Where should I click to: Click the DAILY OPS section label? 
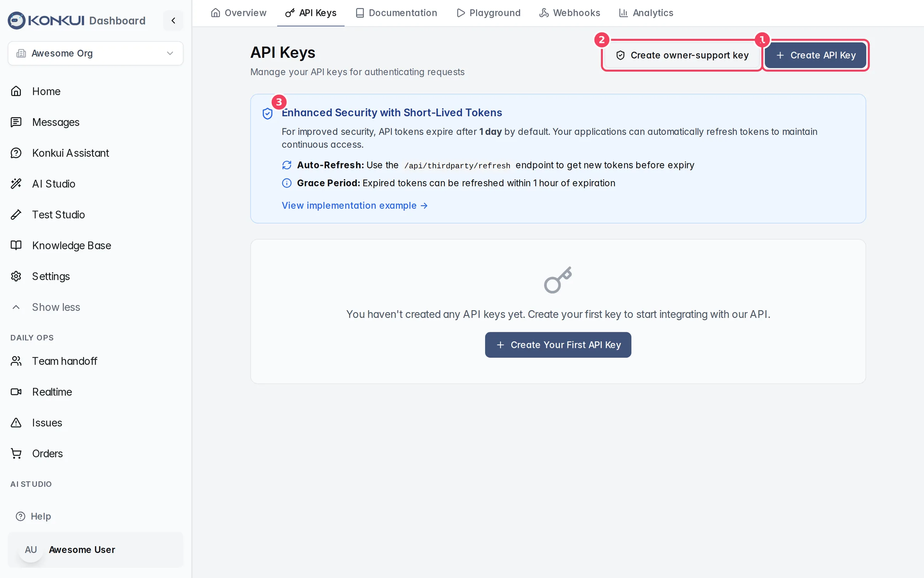click(32, 338)
